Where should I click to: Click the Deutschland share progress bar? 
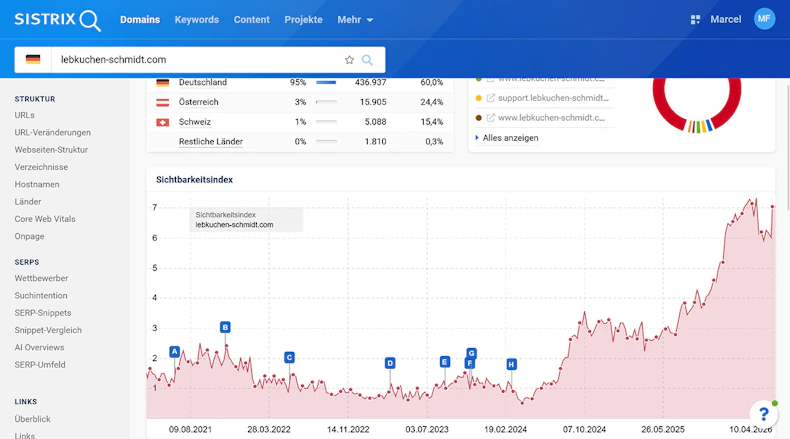pyautogui.click(x=326, y=82)
